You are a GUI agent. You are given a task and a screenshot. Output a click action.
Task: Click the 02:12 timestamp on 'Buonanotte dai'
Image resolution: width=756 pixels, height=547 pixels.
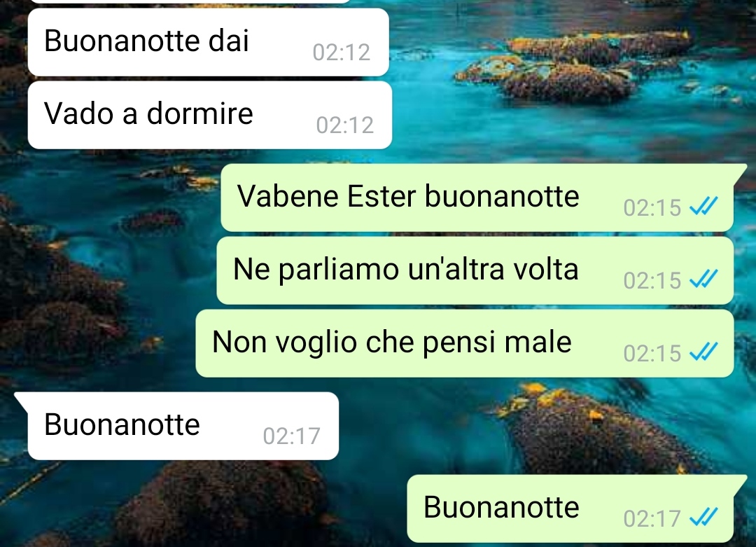(x=342, y=52)
